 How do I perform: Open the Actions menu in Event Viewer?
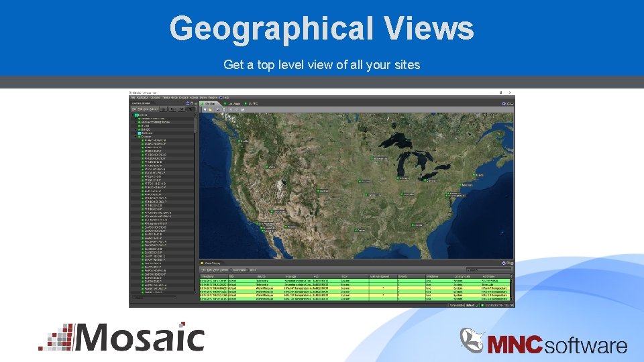[224, 269]
